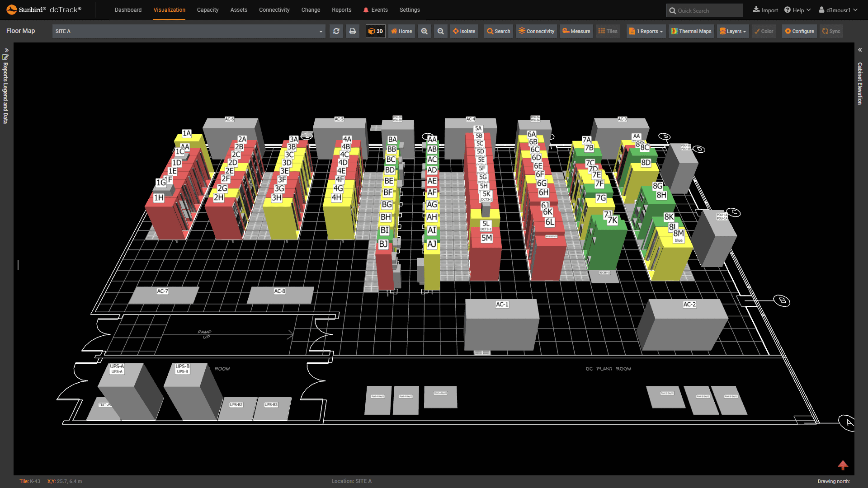Image resolution: width=868 pixels, height=488 pixels.
Task: Toggle the 3D view mode
Action: pos(375,31)
